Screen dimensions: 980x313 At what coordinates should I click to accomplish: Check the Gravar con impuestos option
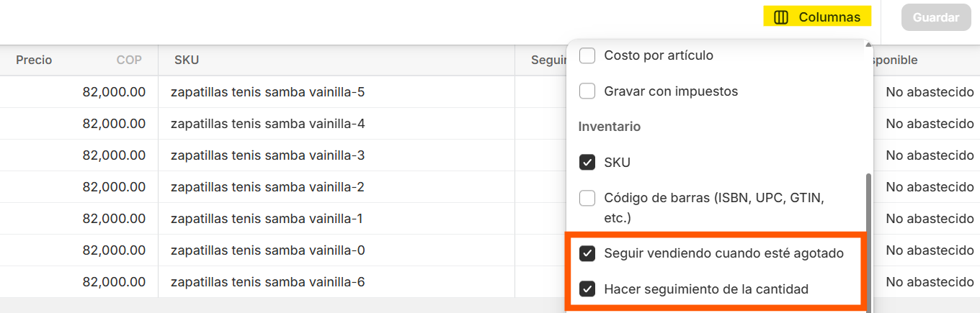[x=587, y=91]
